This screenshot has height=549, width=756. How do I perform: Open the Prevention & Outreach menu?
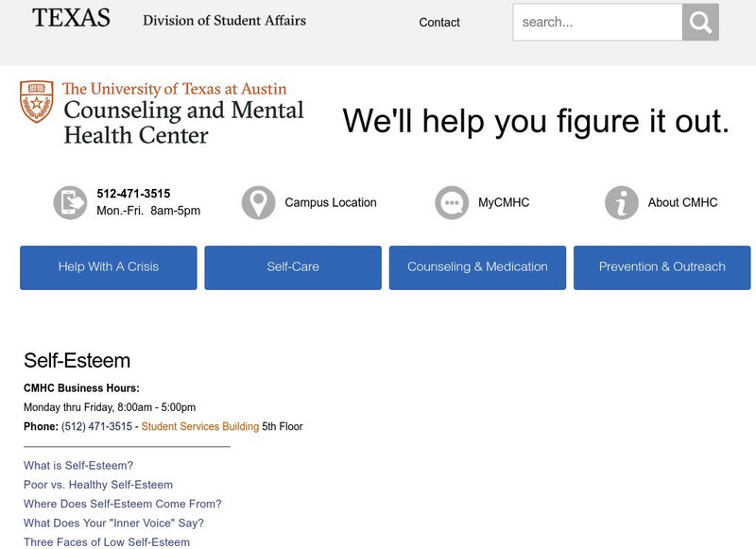click(x=662, y=267)
